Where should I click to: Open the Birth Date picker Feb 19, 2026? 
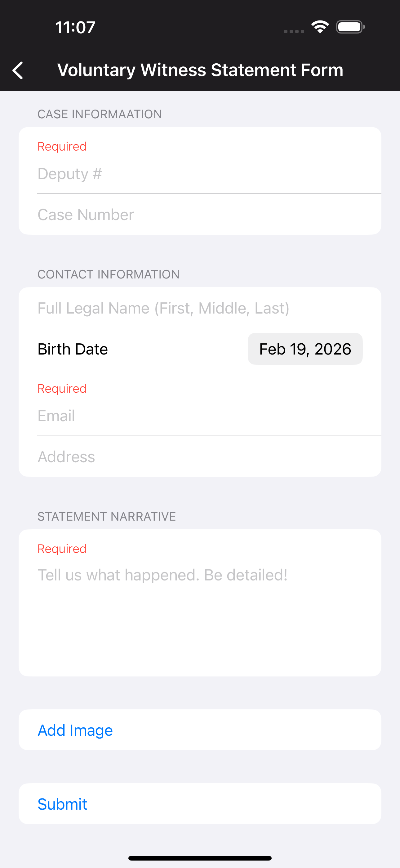(305, 349)
